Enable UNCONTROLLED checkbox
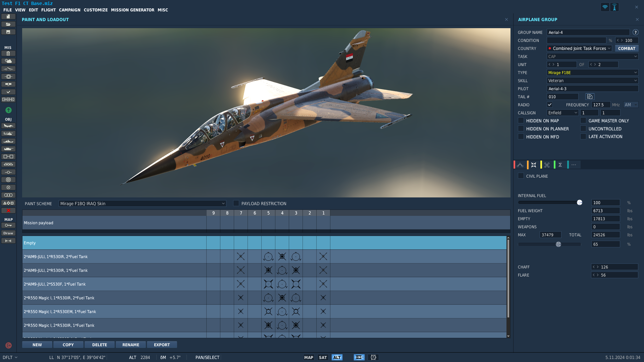 click(x=583, y=128)
